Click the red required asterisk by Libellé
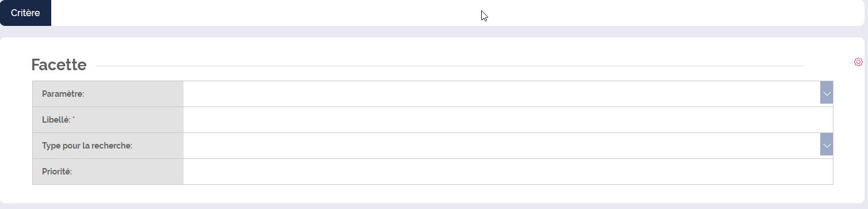Screen dimensions: 868x209 [74, 118]
